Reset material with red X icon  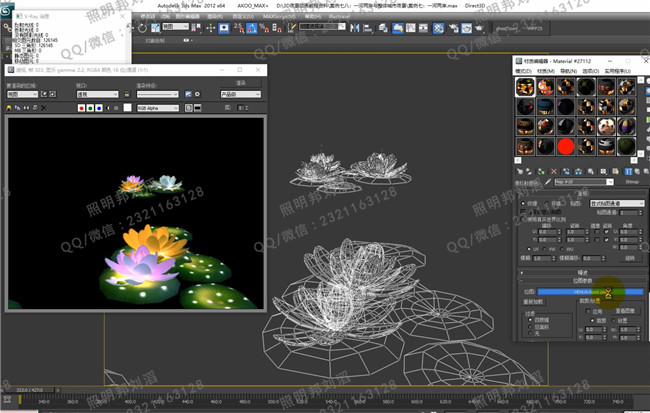point(553,171)
